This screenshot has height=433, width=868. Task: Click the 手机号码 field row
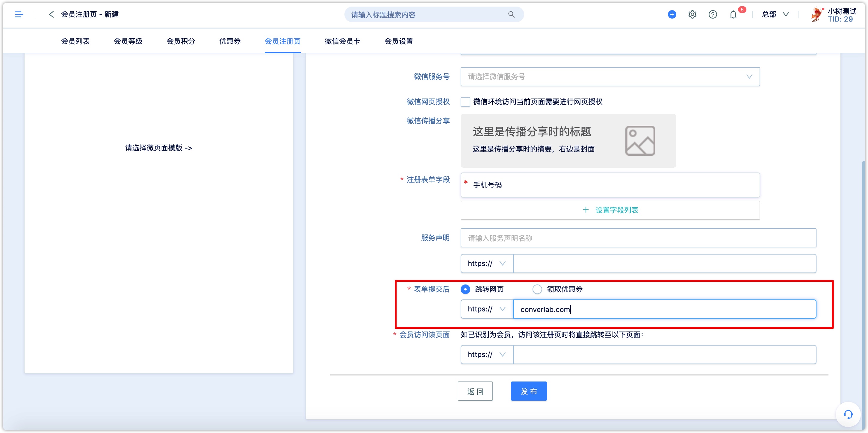click(x=610, y=185)
